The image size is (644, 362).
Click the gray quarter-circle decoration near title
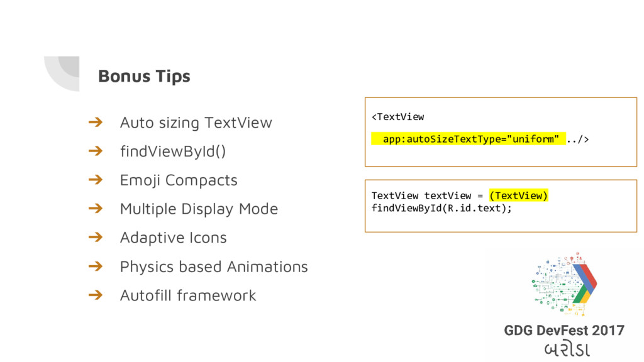tap(62, 74)
